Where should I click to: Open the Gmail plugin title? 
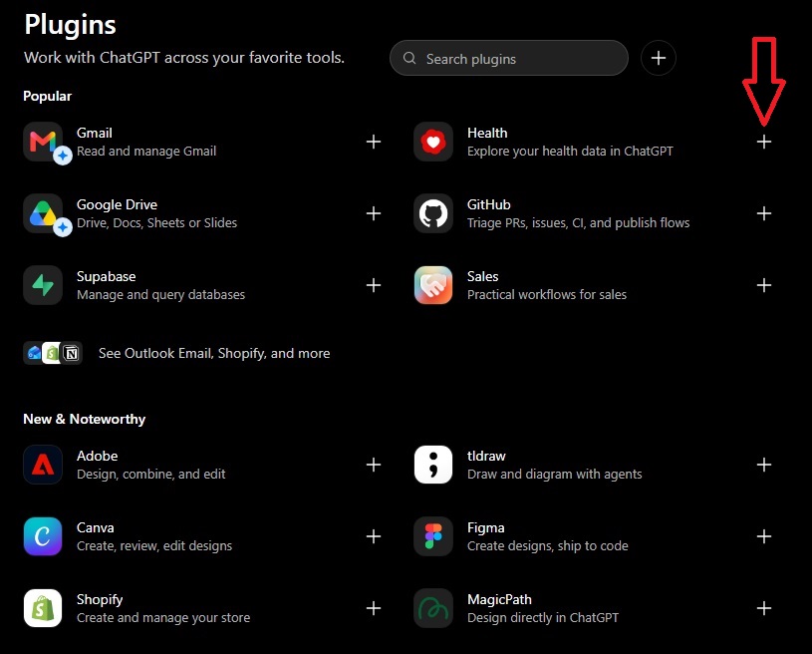(x=95, y=133)
